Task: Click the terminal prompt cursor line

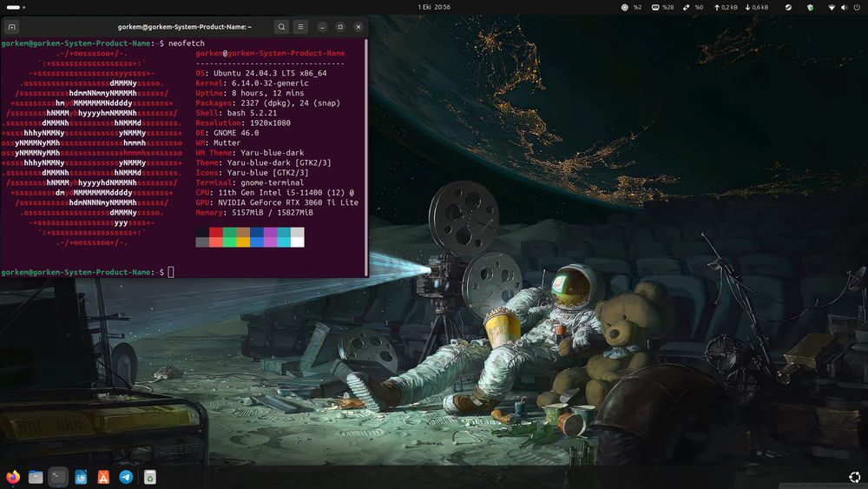Action: tap(171, 272)
